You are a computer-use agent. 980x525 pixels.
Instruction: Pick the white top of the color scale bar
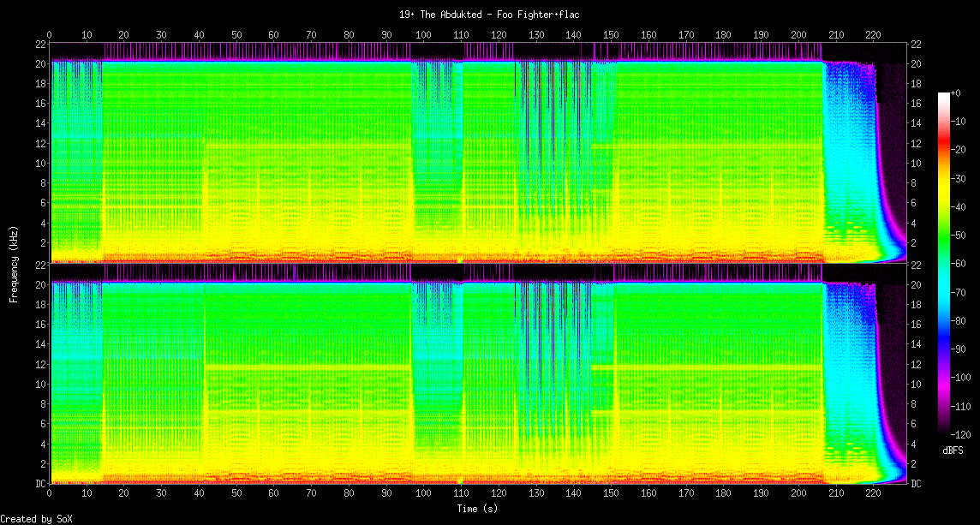point(943,95)
